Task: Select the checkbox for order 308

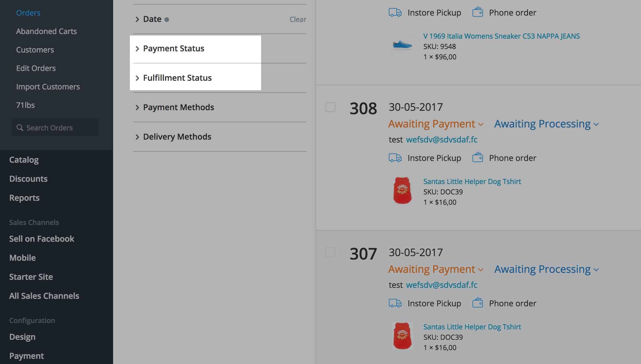Action: (x=330, y=107)
